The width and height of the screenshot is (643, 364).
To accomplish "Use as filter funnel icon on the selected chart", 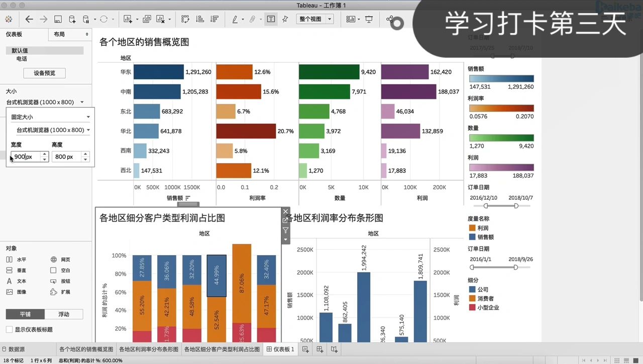I will point(286,230).
